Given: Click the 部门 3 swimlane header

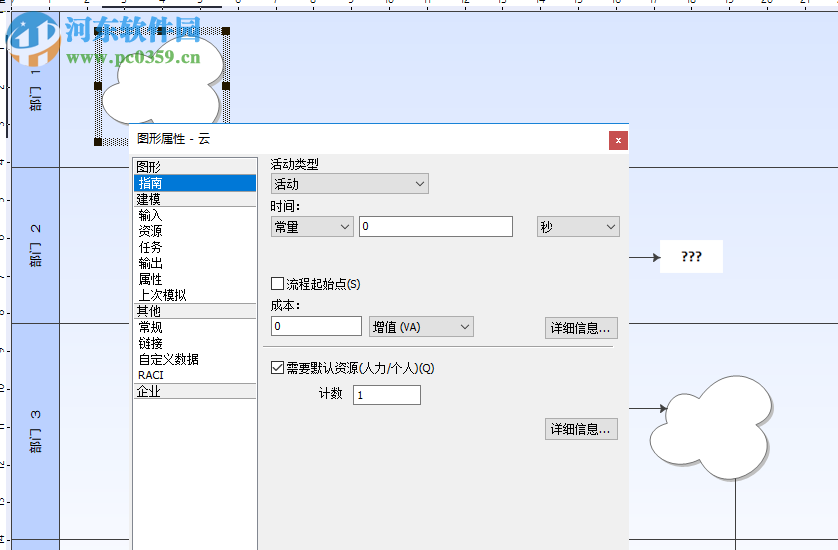Looking at the screenshot, I should tap(35, 431).
